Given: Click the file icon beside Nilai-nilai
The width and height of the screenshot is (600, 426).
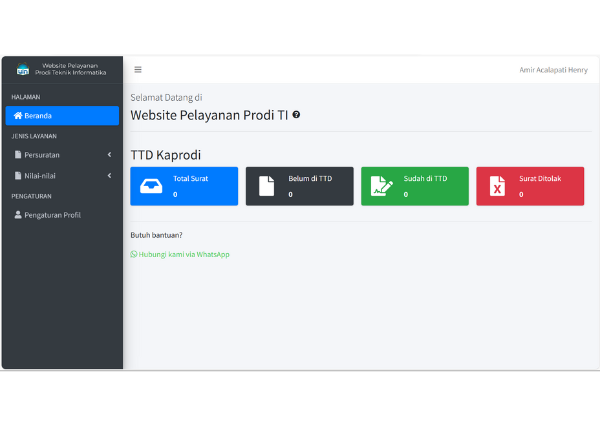Looking at the screenshot, I should click(18, 176).
